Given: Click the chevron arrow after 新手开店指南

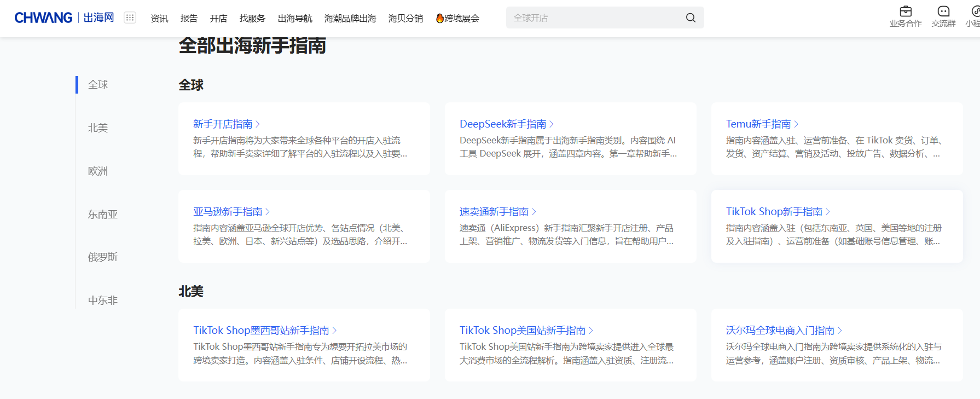Looking at the screenshot, I should [258, 124].
